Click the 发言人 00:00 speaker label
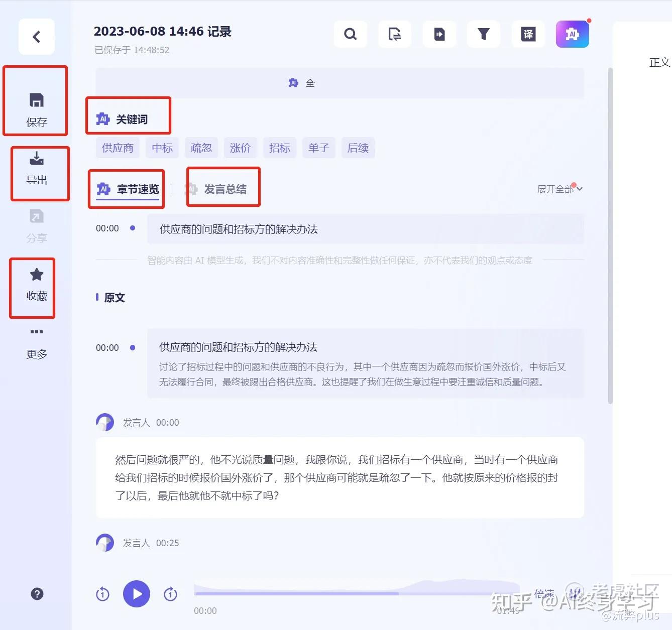672x630 pixels. [151, 423]
